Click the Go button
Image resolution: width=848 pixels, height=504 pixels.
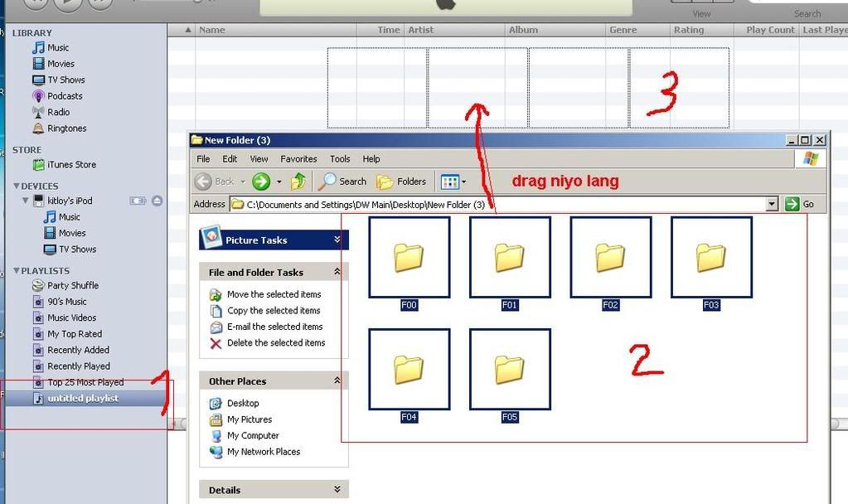(x=800, y=204)
